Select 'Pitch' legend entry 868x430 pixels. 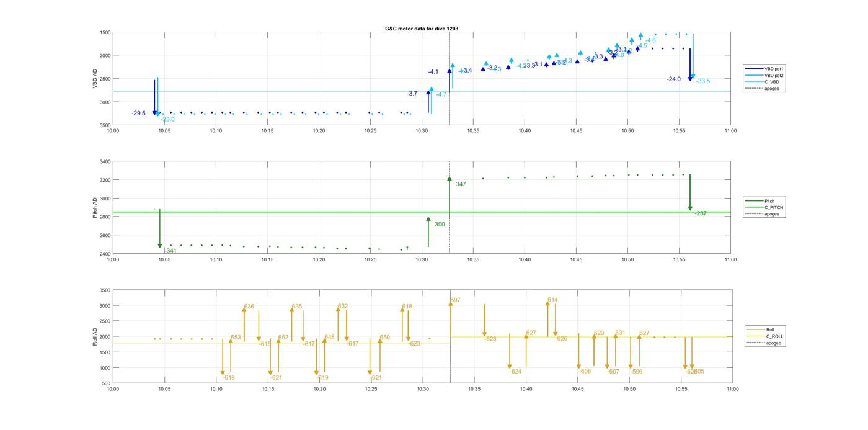coord(765,201)
